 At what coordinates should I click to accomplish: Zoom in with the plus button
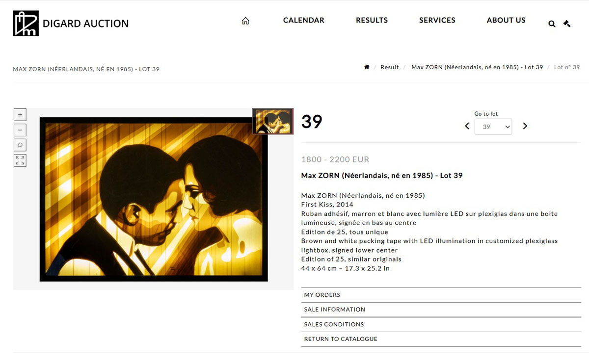(20, 115)
